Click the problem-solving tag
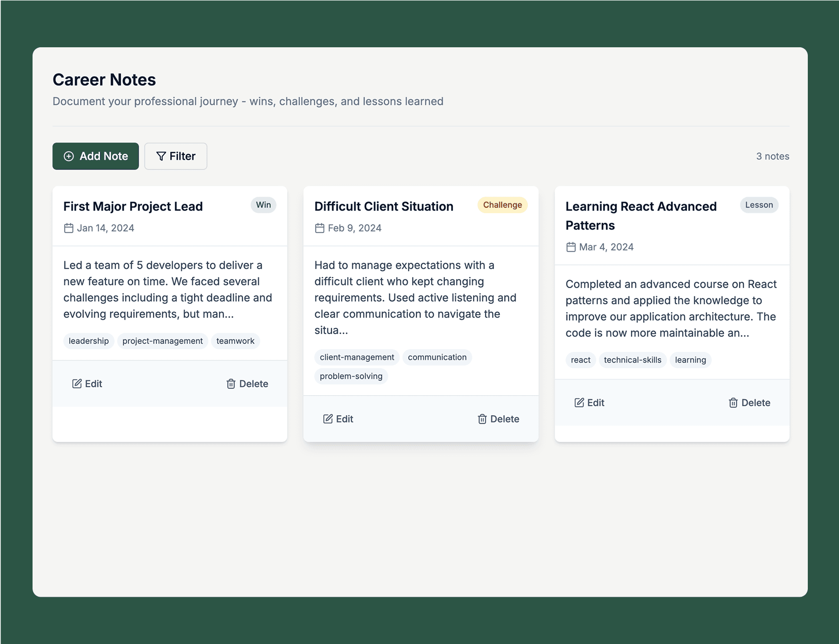Screen dimensions: 839x644 [351, 376]
